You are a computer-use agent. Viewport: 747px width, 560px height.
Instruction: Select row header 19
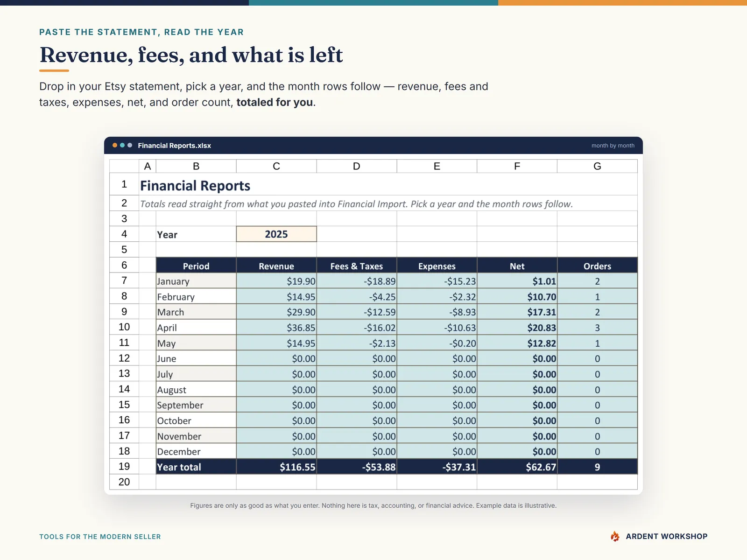(x=124, y=467)
